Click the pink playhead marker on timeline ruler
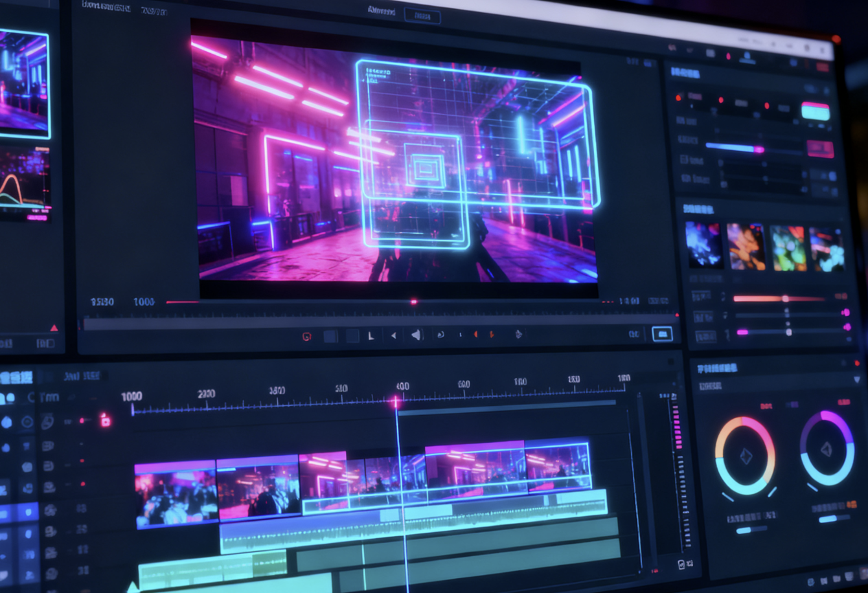The height and width of the screenshot is (593, 868). pos(395,401)
